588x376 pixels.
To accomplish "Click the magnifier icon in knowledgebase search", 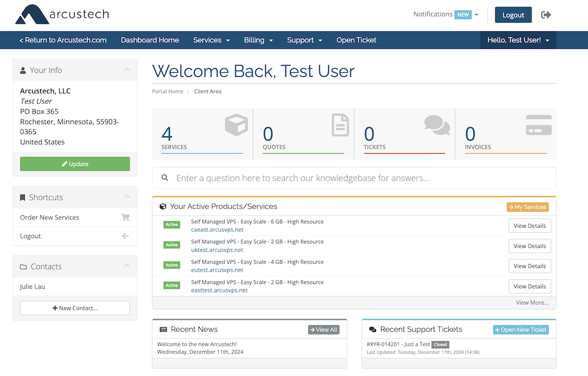I will click(164, 178).
